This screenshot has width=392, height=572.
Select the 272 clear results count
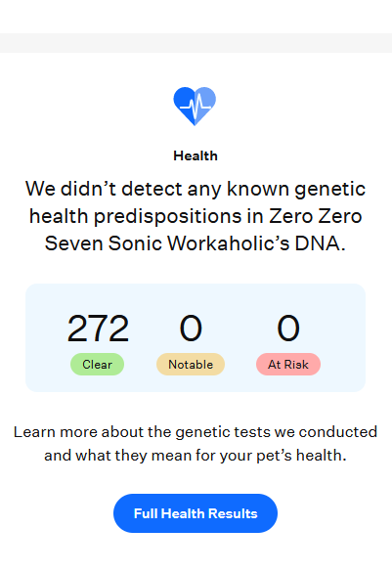tap(98, 329)
